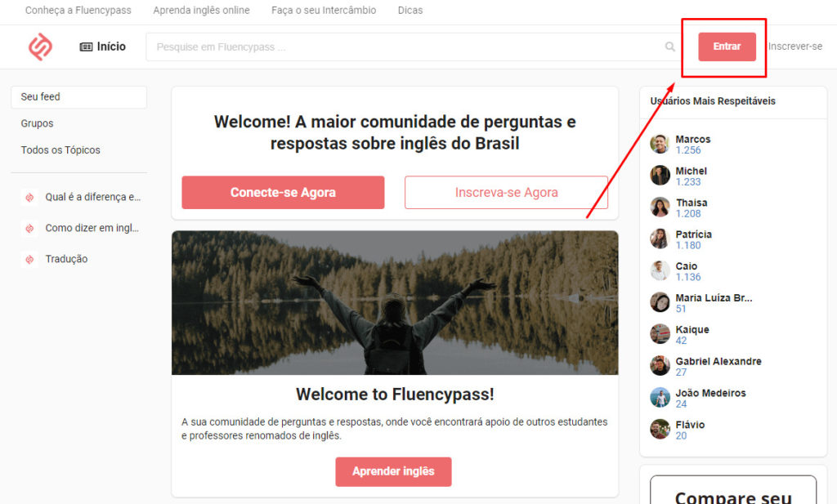Screen dimensions: 837x504
Task: Click the icon beside Tradução topic
Action: pos(30,259)
